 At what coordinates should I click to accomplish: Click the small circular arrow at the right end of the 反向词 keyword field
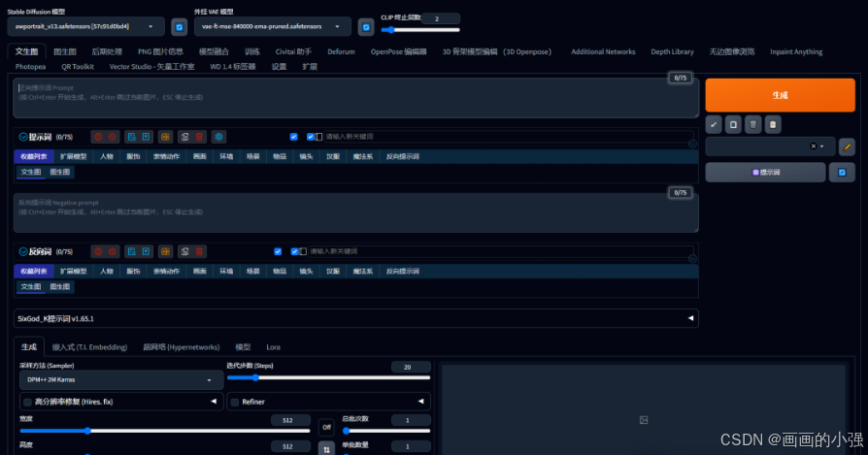tap(692, 258)
